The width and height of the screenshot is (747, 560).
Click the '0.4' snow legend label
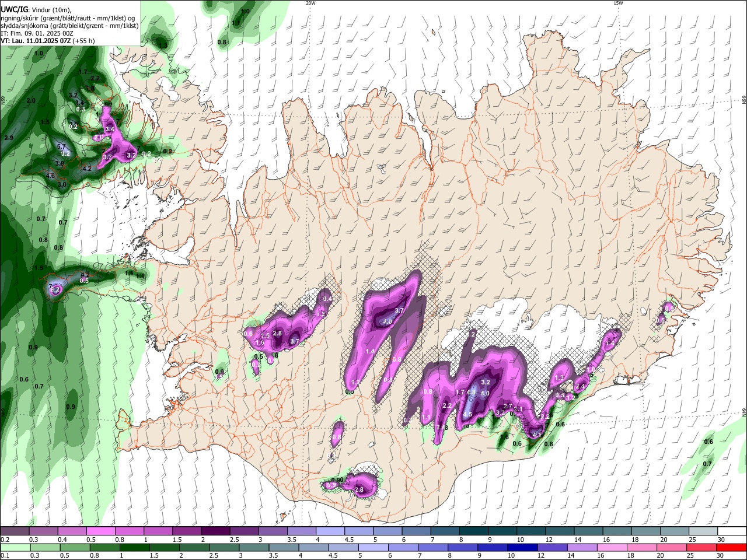(x=62, y=540)
